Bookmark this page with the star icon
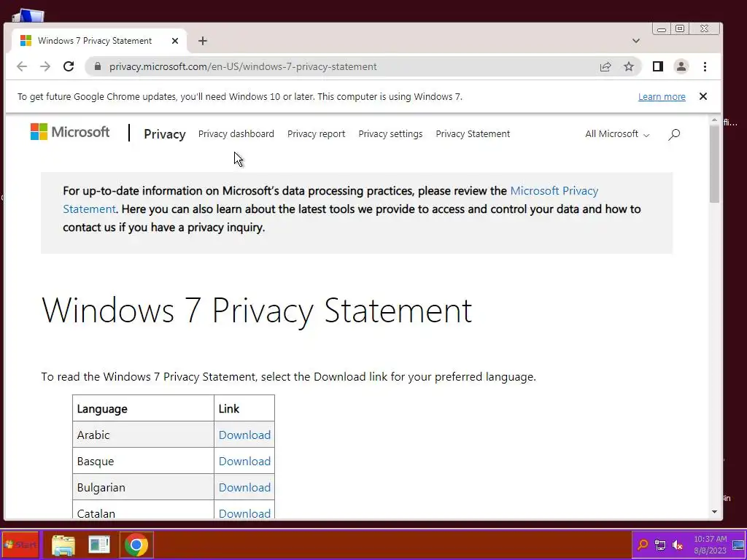The width and height of the screenshot is (747, 560). pos(629,66)
